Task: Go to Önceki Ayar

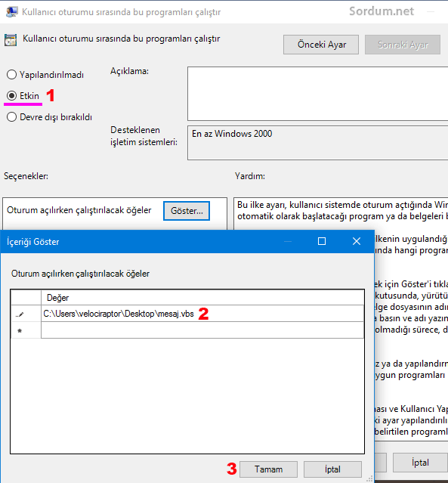Action: pos(321,45)
